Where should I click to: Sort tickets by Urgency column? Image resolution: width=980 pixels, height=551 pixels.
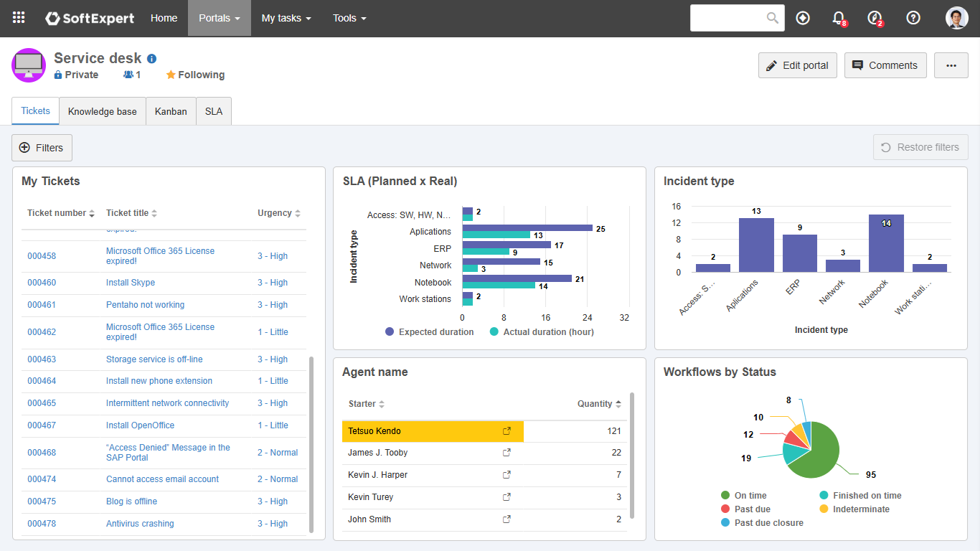[278, 213]
